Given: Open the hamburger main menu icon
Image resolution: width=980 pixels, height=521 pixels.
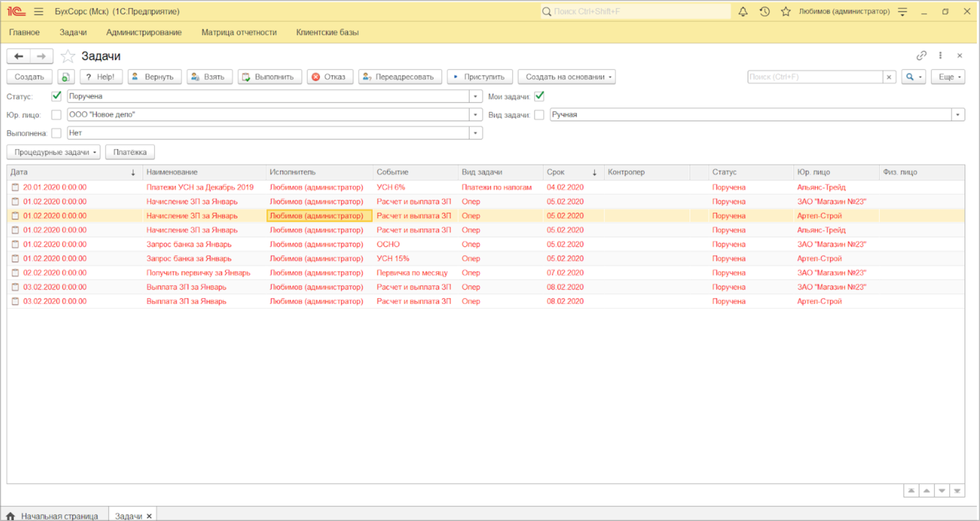Looking at the screenshot, I should point(38,12).
